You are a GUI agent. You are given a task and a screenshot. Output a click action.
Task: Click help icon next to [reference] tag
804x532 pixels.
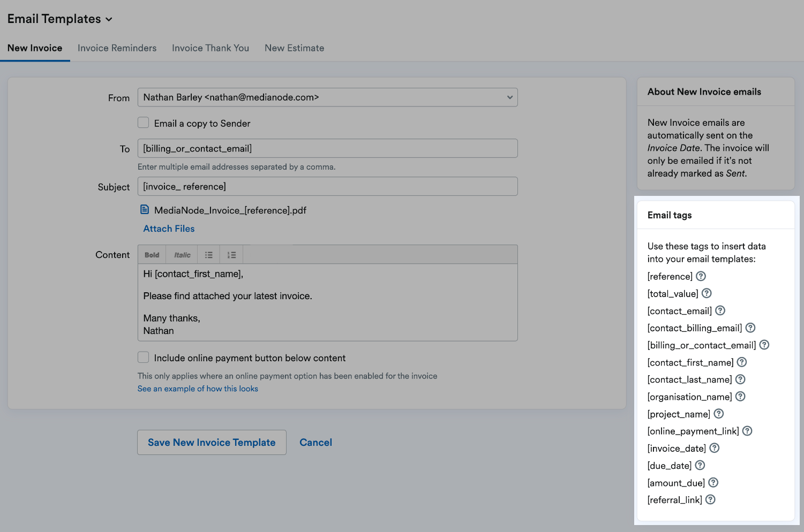click(701, 276)
